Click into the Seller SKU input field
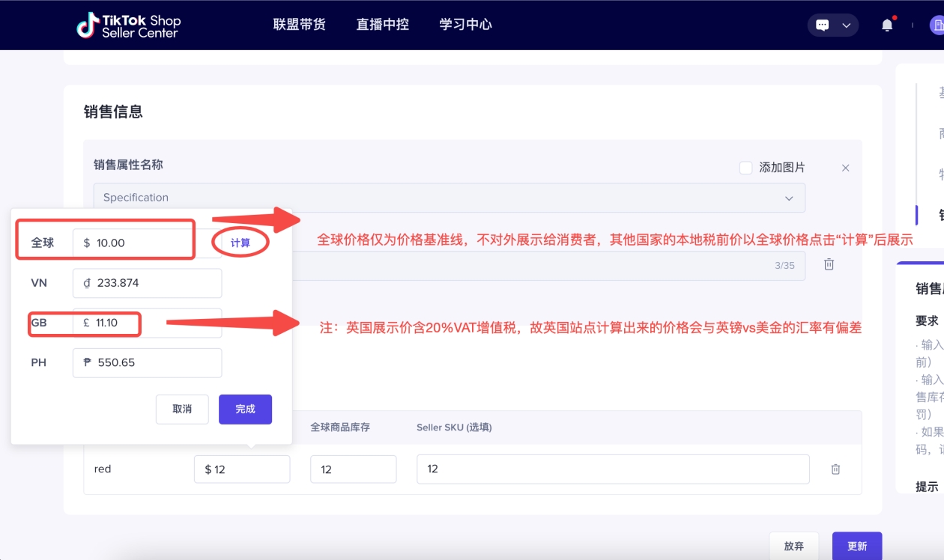Image resolution: width=944 pixels, height=560 pixels. tap(613, 469)
